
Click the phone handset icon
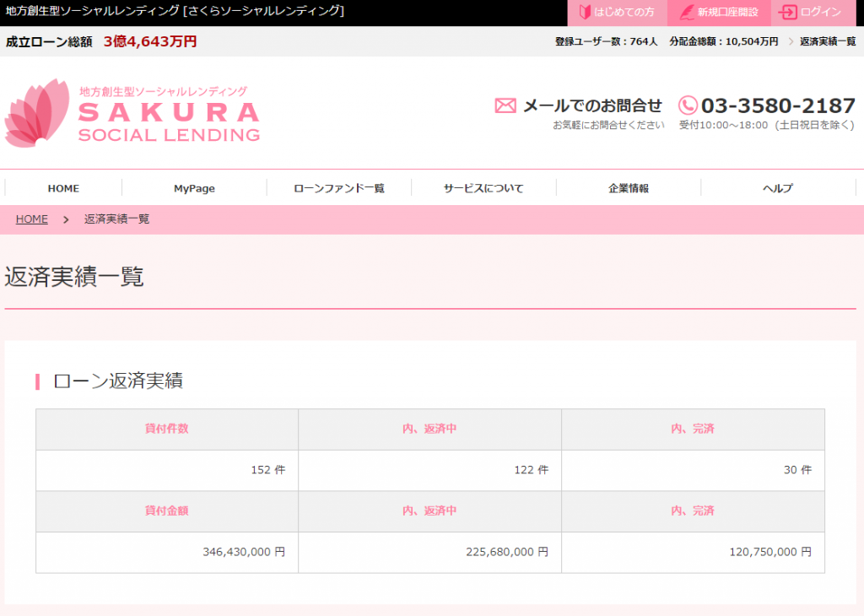point(688,105)
